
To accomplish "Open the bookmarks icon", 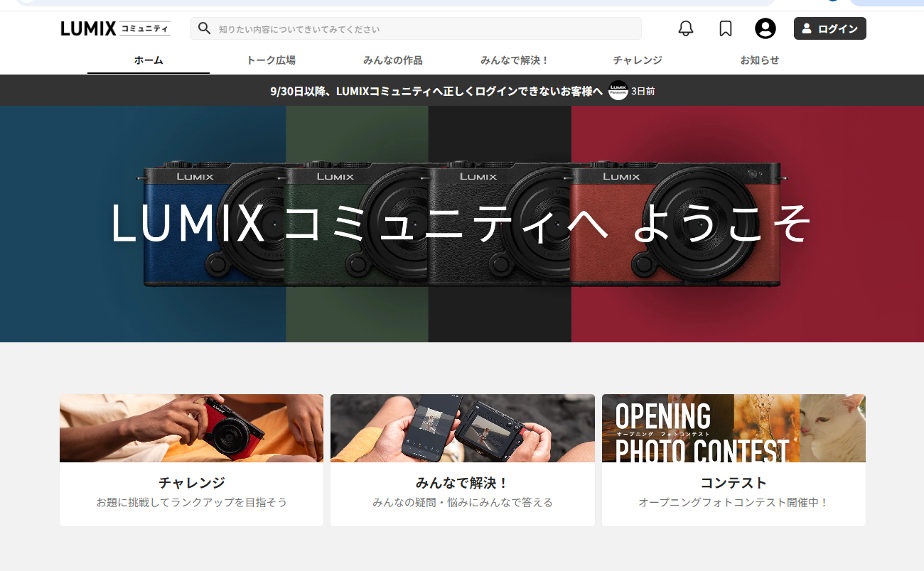I will pos(726,28).
